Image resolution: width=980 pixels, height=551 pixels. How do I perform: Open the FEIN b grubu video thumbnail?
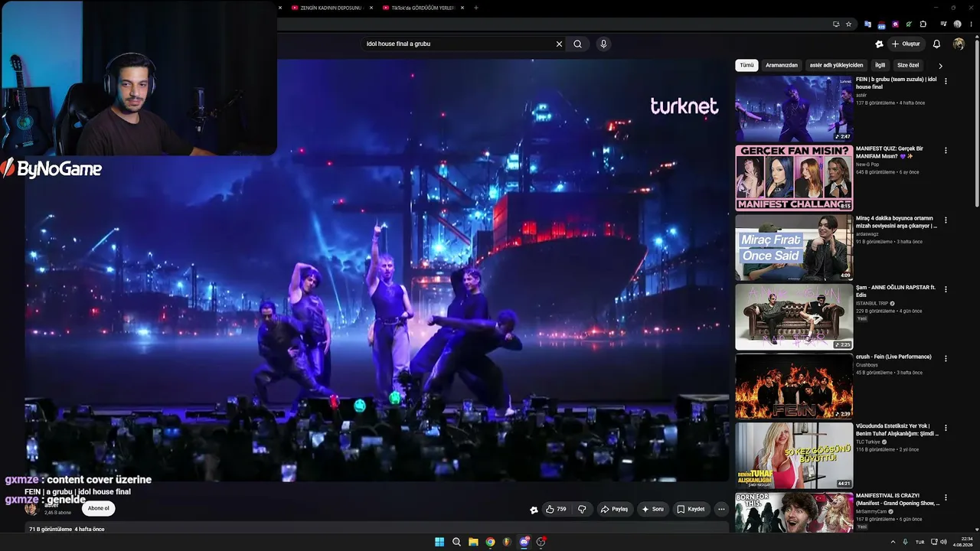pyautogui.click(x=794, y=109)
